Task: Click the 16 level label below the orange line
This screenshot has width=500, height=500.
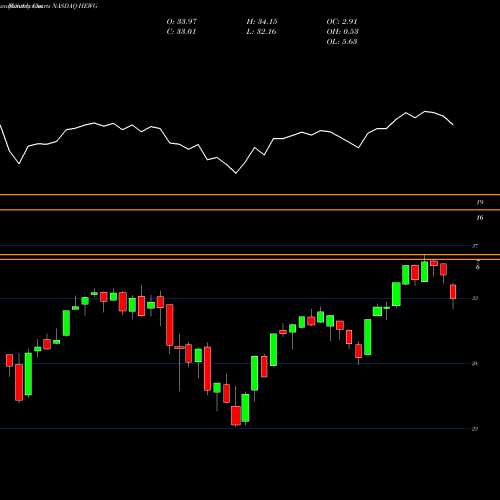Action: 480,218
